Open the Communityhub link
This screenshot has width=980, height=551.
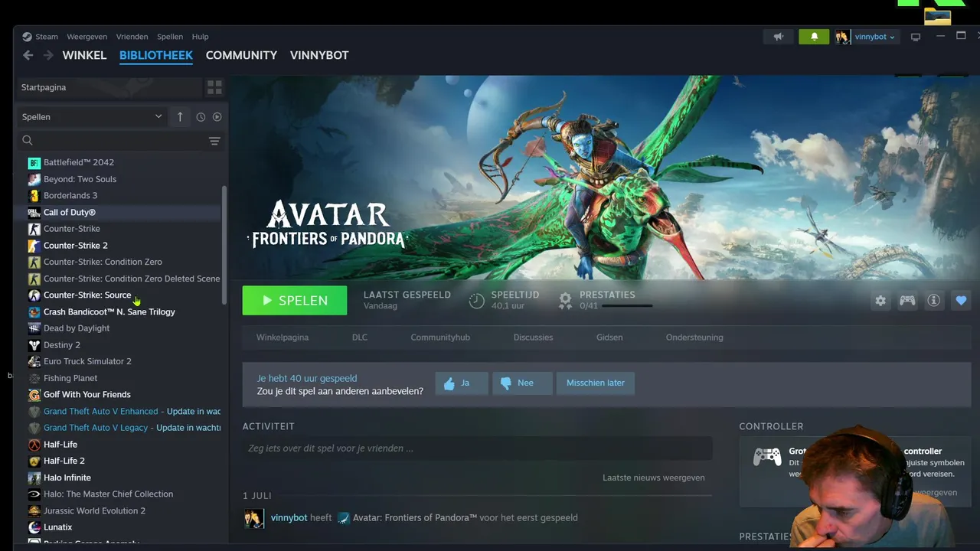pos(440,337)
